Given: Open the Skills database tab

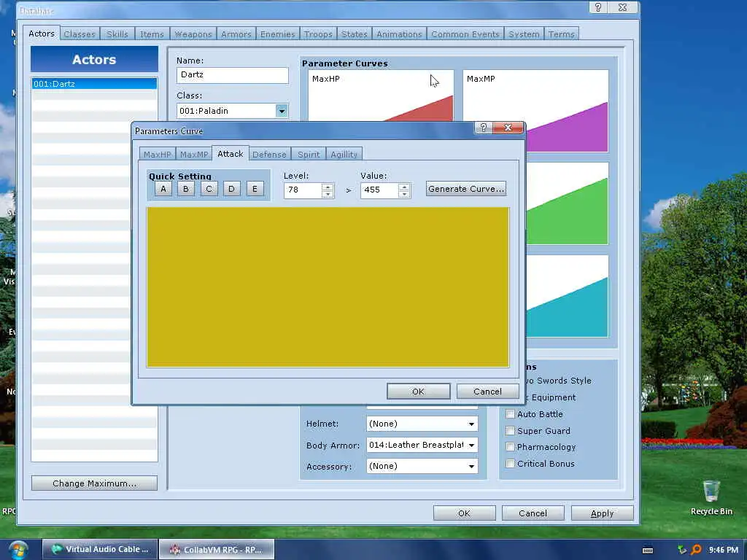Looking at the screenshot, I should point(117,34).
